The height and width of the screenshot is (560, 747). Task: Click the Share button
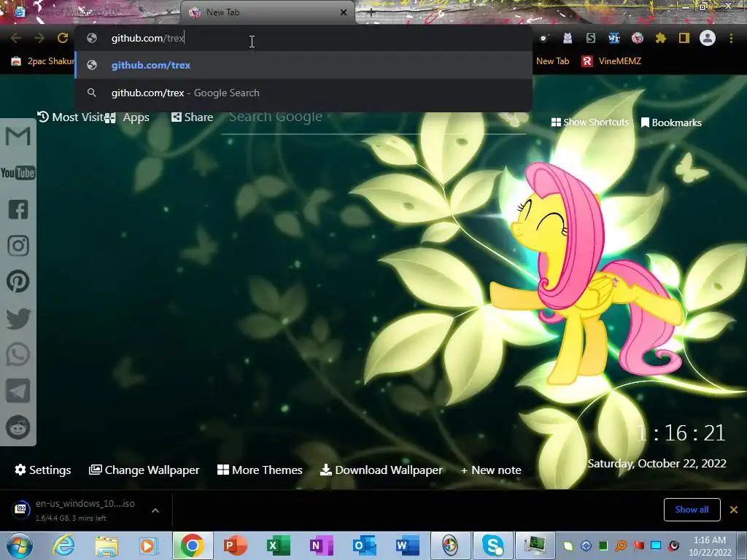pyautogui.click(x=193, y=117)
